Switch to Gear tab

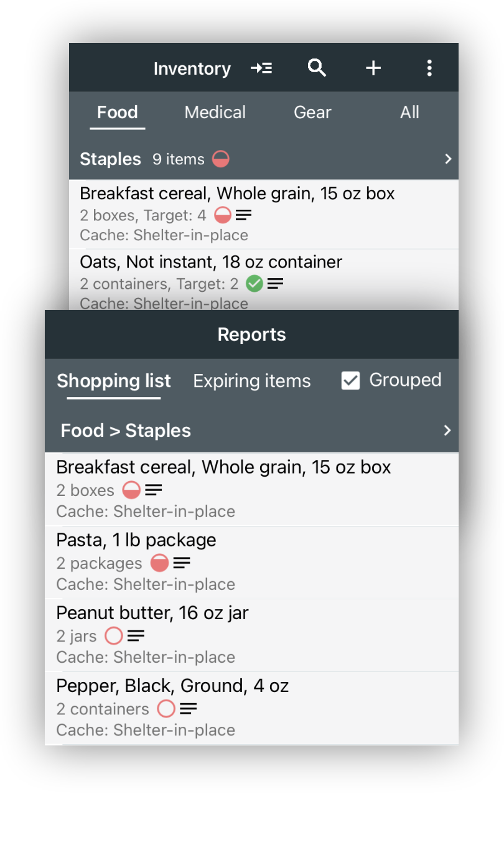tap(312, 112)
